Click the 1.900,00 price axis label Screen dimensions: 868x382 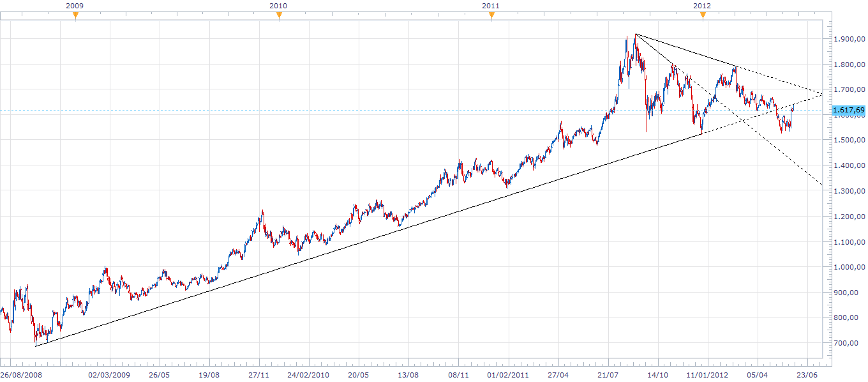tap(848, 40)
